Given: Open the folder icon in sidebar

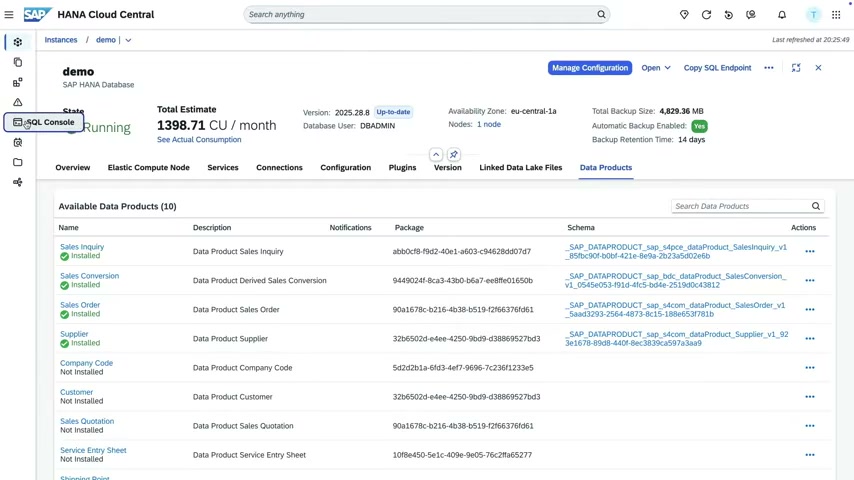Looking at the screenshot, I should (18, 162).
